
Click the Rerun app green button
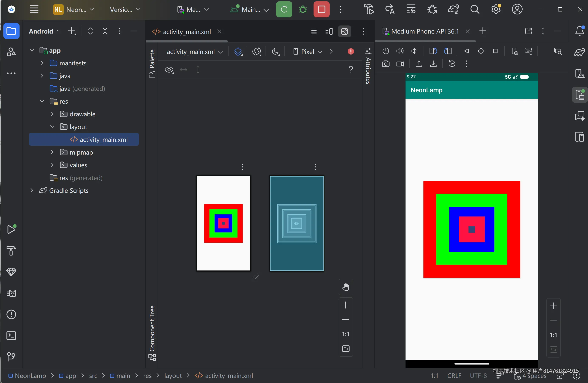point(284,9)
